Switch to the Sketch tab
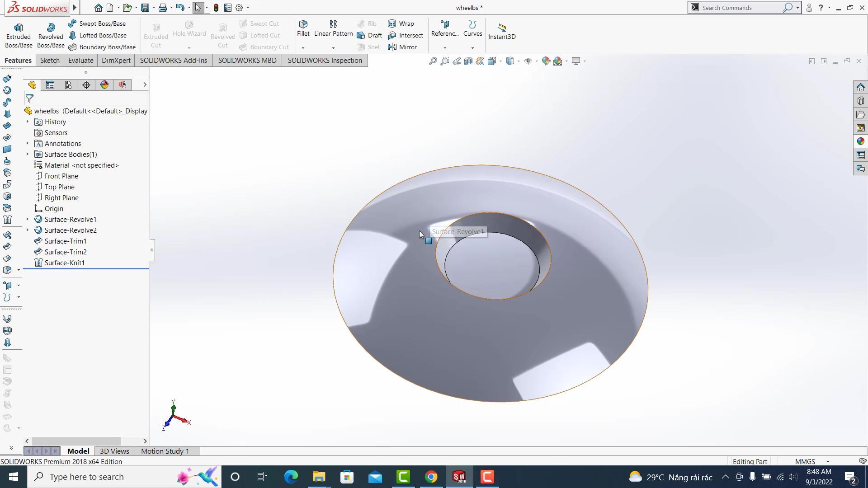868x488 pixels. pos(50,60)
